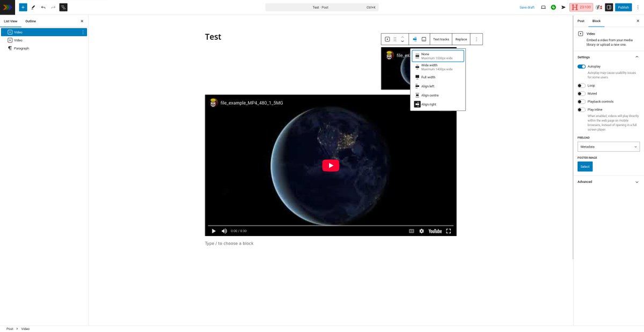
Task: Open the player settings gear
Action: (x=421, y=231)
